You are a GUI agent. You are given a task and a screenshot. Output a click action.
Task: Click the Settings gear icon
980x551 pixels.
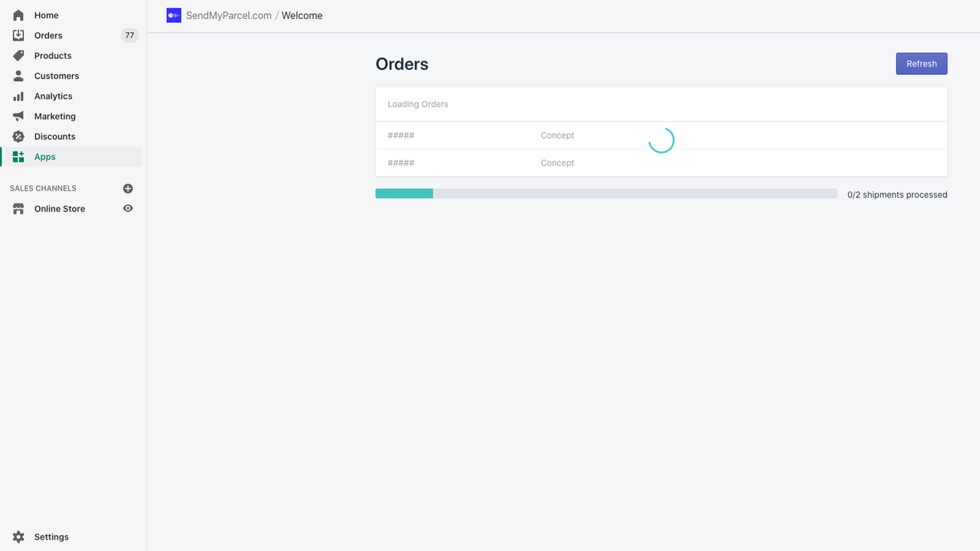tap(18, 537)
